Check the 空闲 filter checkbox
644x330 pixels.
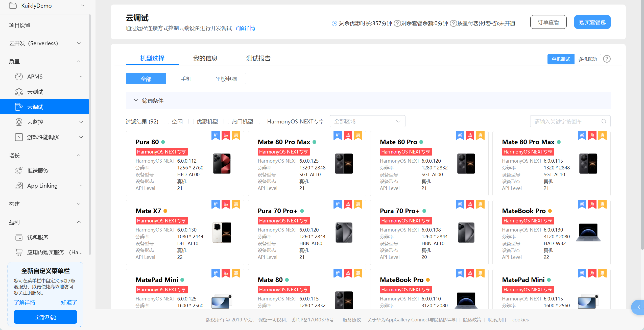(x=166, y=121)
